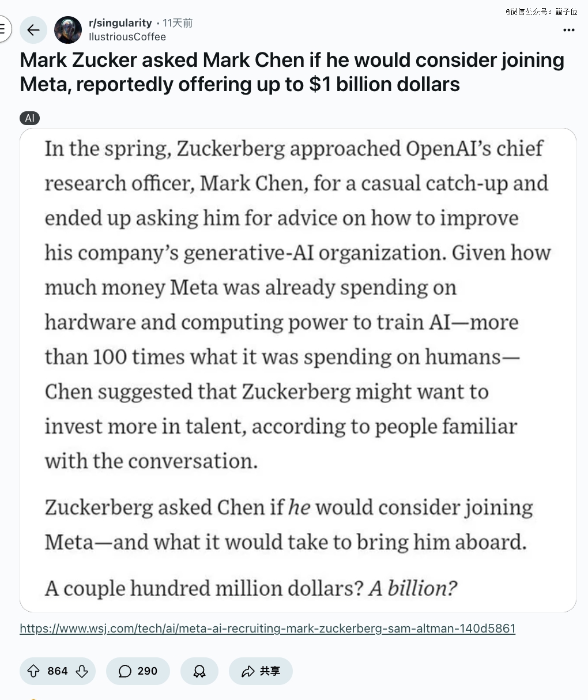
Task: Click the share arrow icon
Action: [x=248, y=671]
